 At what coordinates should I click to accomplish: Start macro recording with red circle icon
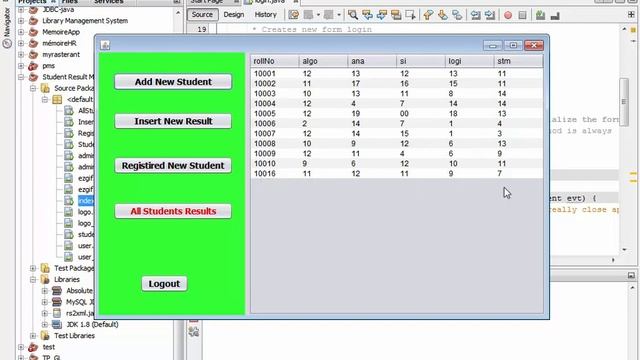pos(508,16)
